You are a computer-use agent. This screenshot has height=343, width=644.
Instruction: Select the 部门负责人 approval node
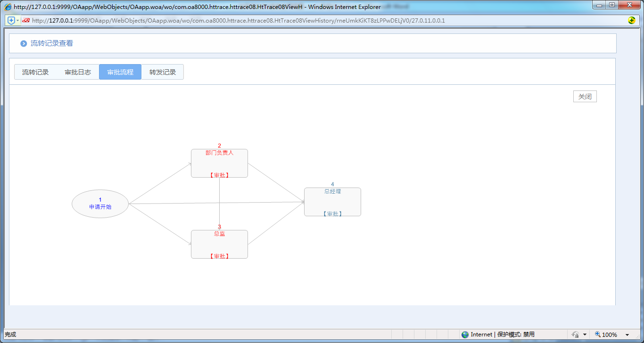(x=219, y=163)
